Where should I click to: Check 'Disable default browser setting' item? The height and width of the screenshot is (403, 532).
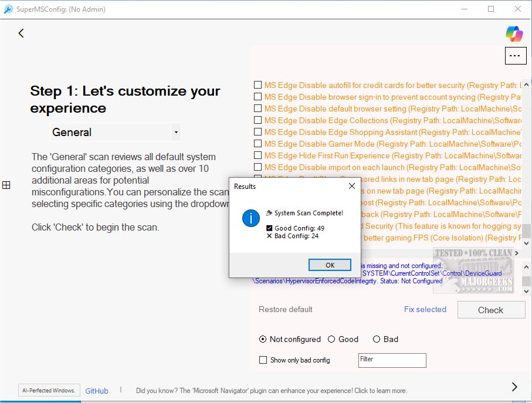[x=258, y=108]
